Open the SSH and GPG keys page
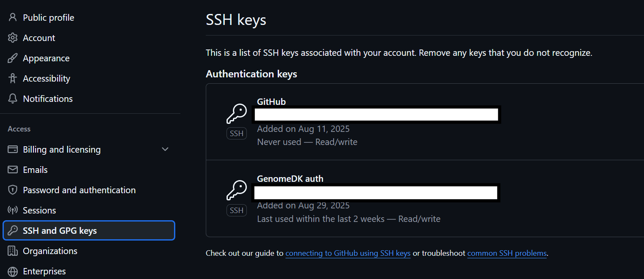Image resolution: width=644 pixels, height=279 pixels. [x=60, y=230]
